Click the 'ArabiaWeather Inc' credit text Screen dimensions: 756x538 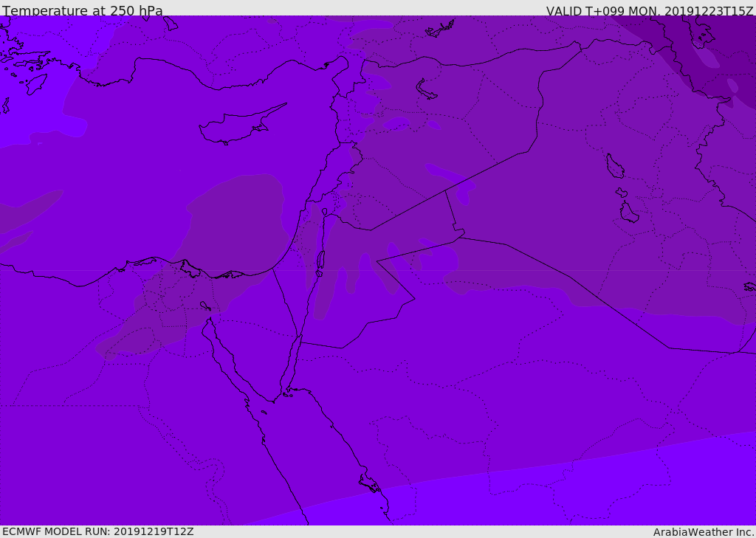[704, 532]
